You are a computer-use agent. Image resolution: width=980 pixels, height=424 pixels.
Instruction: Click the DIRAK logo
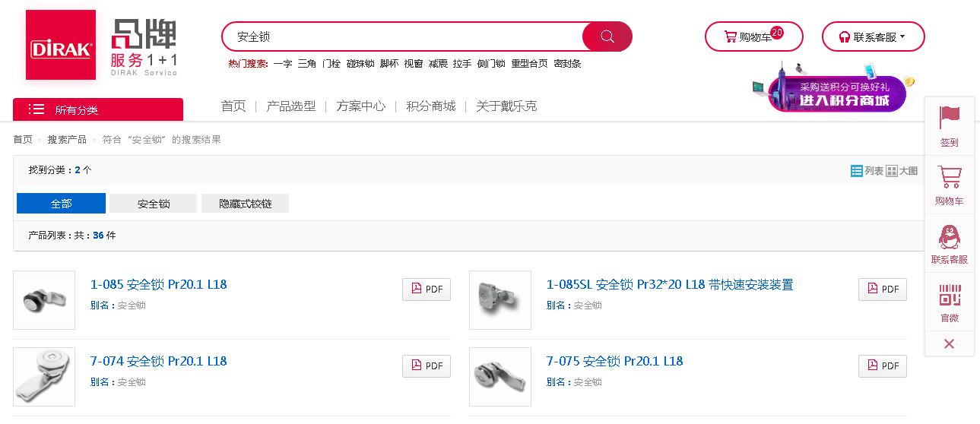point(61,45)
